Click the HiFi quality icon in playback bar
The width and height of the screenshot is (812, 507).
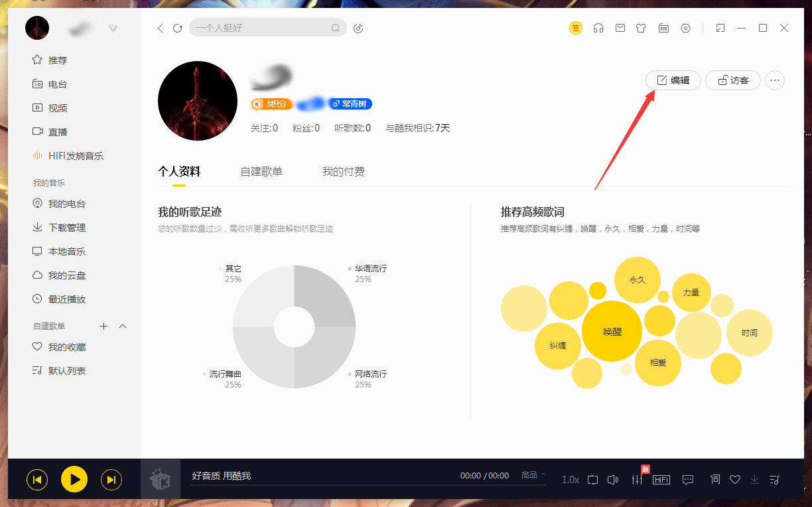[661, 479]
